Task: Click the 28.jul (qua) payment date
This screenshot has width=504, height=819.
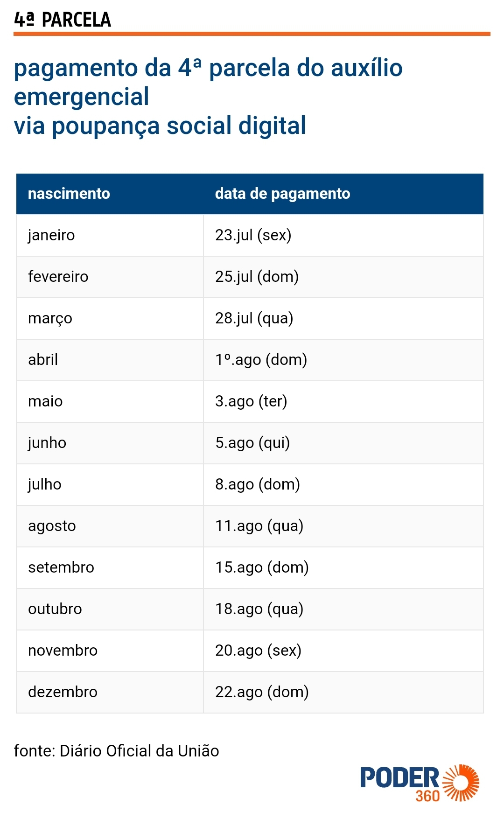Action: (x=254, y=318)
